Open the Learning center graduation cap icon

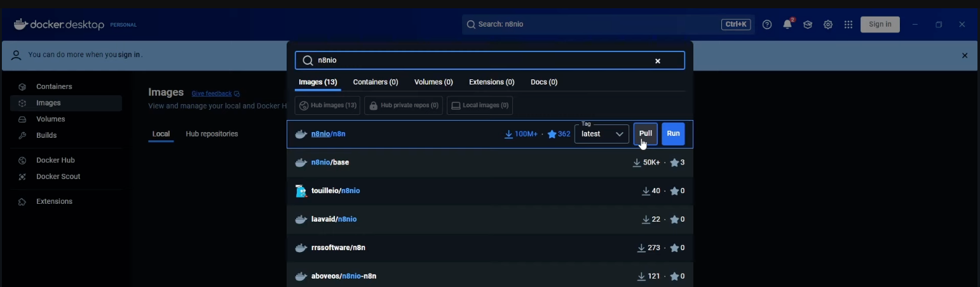point(808,25)
